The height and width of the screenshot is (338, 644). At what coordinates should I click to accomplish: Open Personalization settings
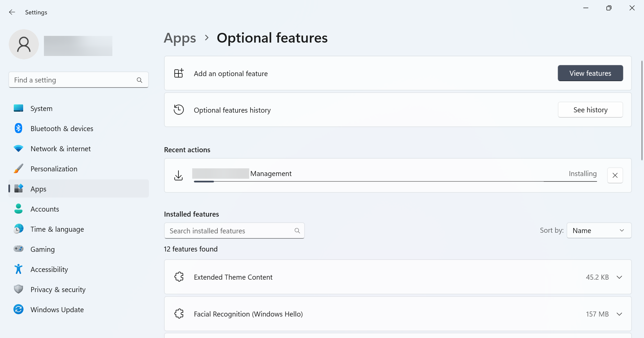coord(54,169)
